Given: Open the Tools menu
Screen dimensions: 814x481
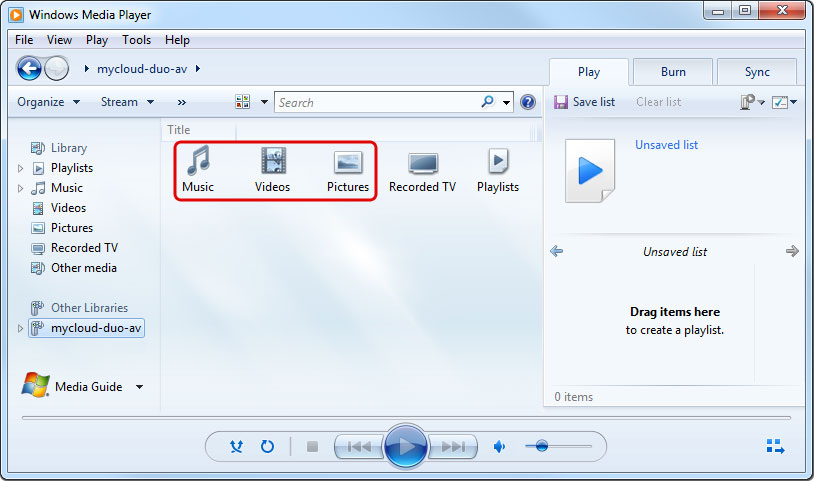Looking at the screenshot, I should (136, 40).
